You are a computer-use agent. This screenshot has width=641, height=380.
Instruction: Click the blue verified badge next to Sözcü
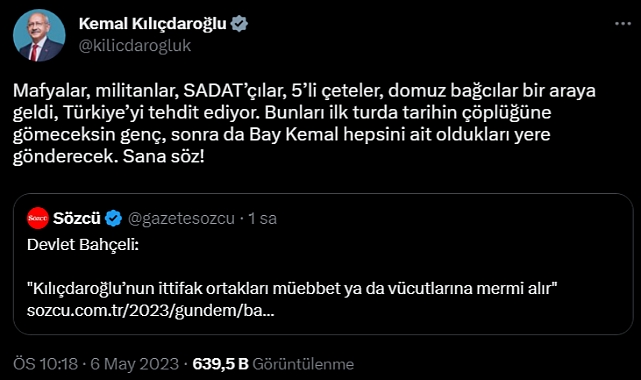(114, 218)
